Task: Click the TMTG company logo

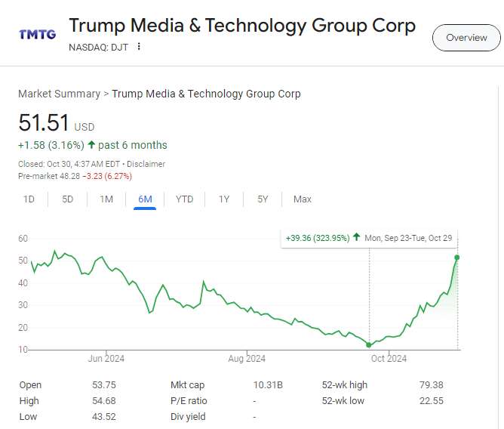Action: pyautogui.click(x=36, y=35)
